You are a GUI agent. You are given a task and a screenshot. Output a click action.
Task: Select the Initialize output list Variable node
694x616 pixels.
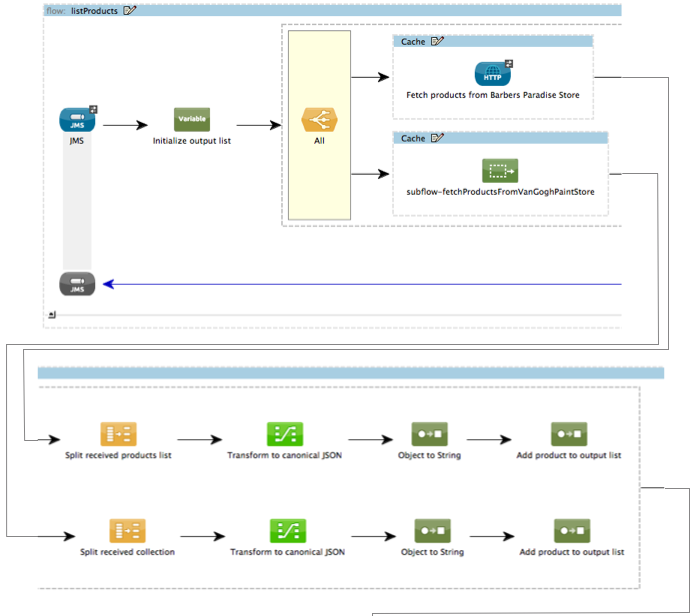pyautogui.click(x=192, y=120)
